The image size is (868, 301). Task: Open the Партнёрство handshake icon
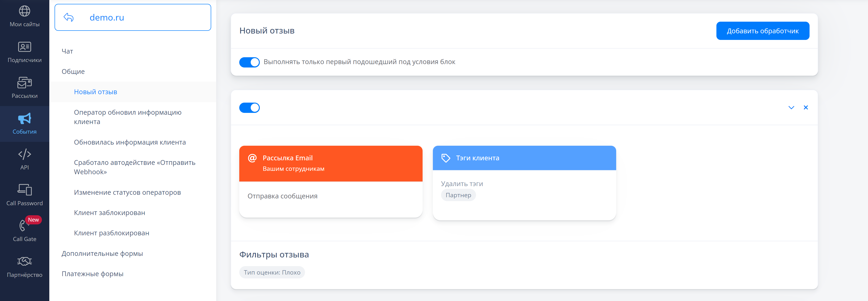click(x=24, y=262)
